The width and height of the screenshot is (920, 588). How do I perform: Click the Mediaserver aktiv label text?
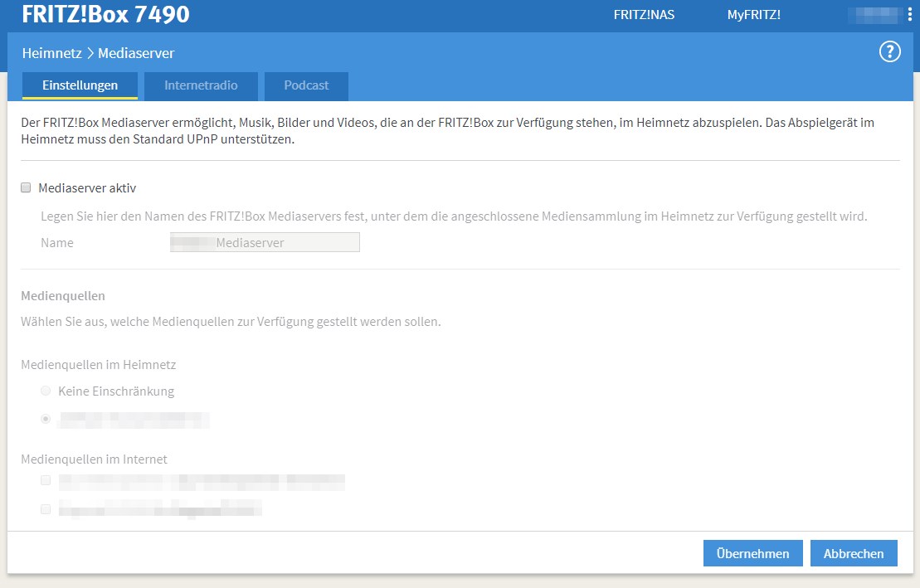pyautogui.click(x=87, y=187)
